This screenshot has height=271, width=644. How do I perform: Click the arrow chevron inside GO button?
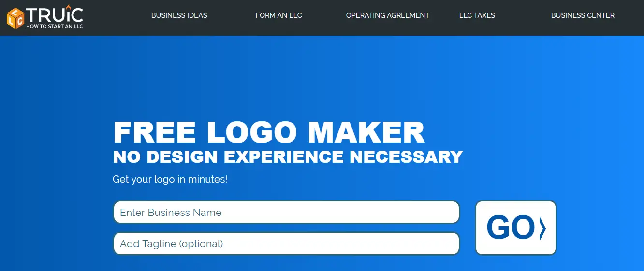pyautogui.click(x=542, y=228)
